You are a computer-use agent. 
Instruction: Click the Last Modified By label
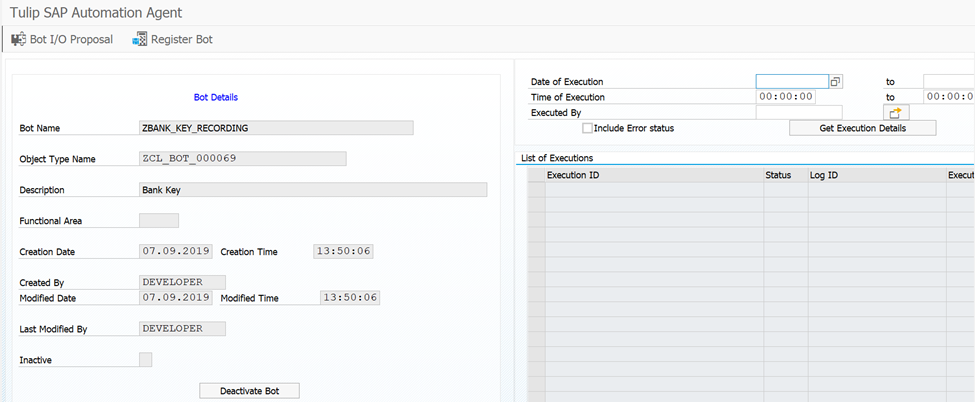(x=53, y=329)
